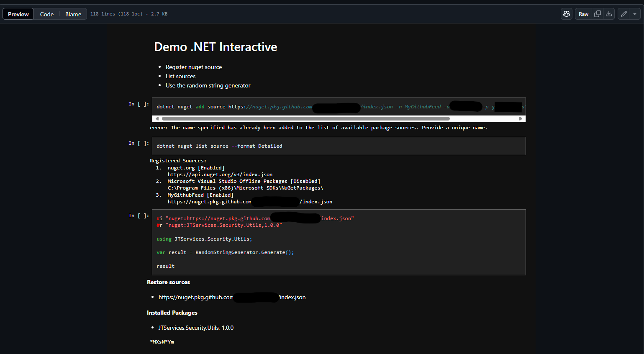Open the Copilot icon button

tap(567, 14)
